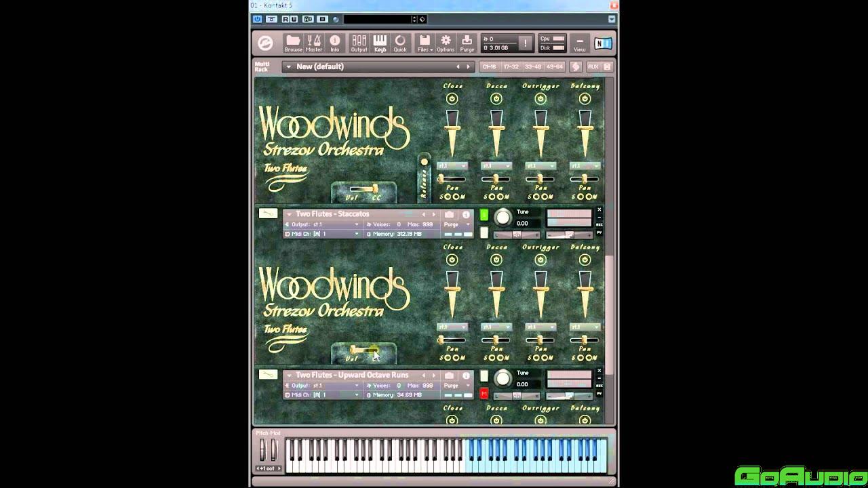Click the Kontakt logo icon
The height and width of the screenshot is (488, 868).
(x=265, y=43)
